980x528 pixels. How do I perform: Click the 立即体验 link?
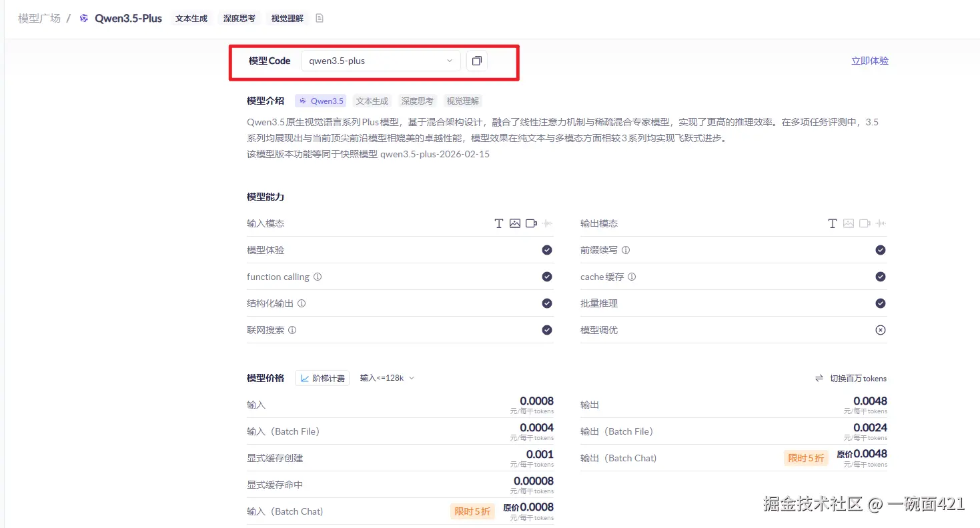[x=869, y=61]
